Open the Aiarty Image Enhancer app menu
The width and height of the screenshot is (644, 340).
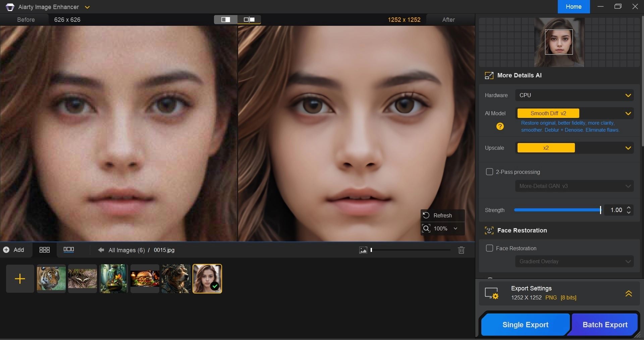click(87, 7)
